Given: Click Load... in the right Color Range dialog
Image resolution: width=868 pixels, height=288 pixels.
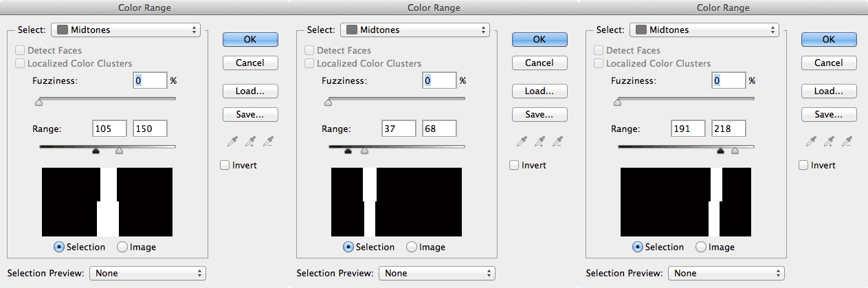Looking at the screenshot, I should (x=829, y=91).
